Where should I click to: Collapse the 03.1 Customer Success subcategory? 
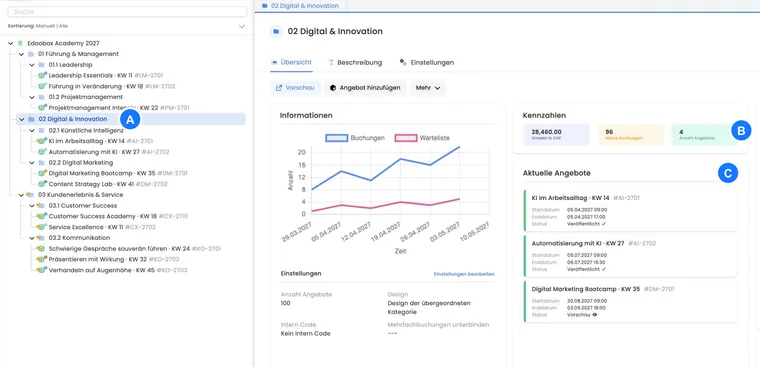(32, 206)
